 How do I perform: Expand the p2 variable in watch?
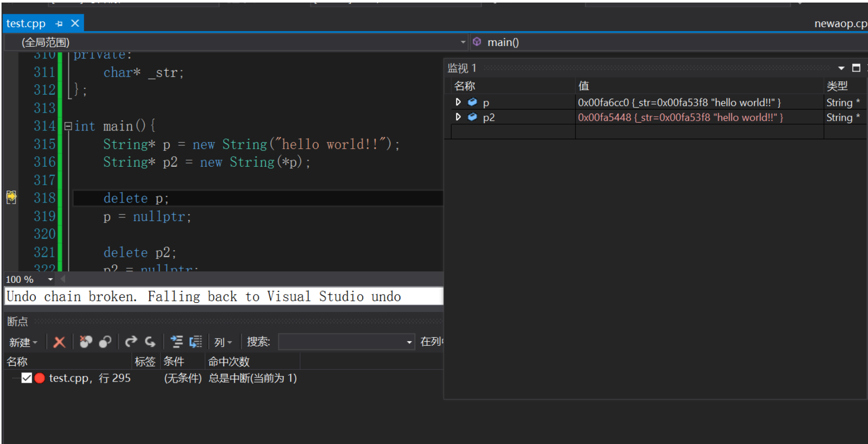tap(458, 117)
